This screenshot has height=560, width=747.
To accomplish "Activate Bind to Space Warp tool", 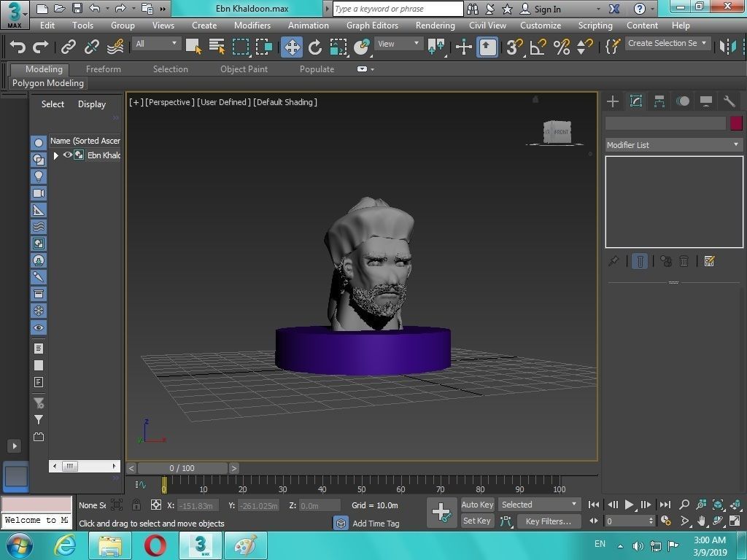I will 115,47.
